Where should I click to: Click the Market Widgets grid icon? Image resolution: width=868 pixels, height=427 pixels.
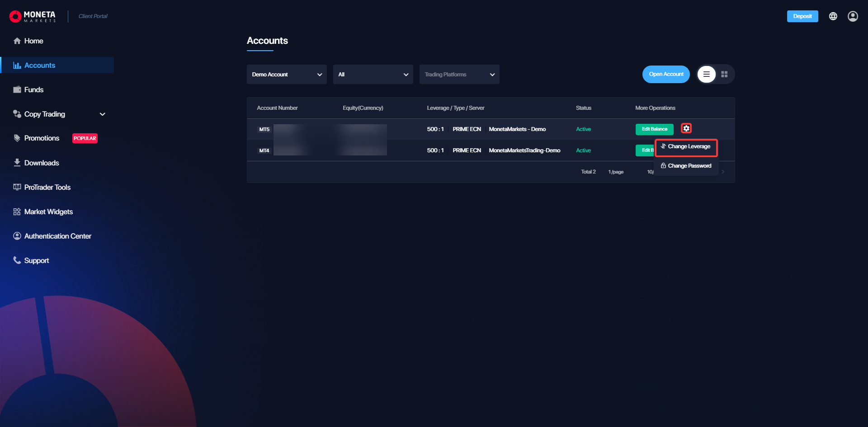(x=17, y=211)
